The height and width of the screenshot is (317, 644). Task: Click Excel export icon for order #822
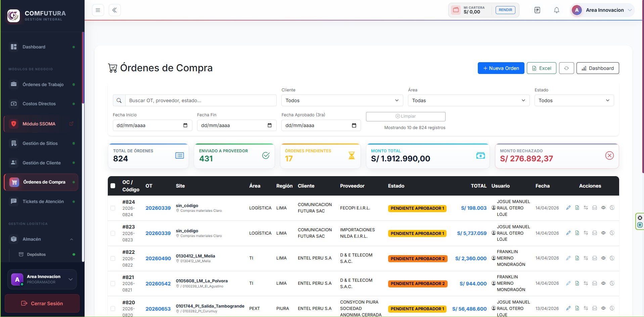(577, 258)
